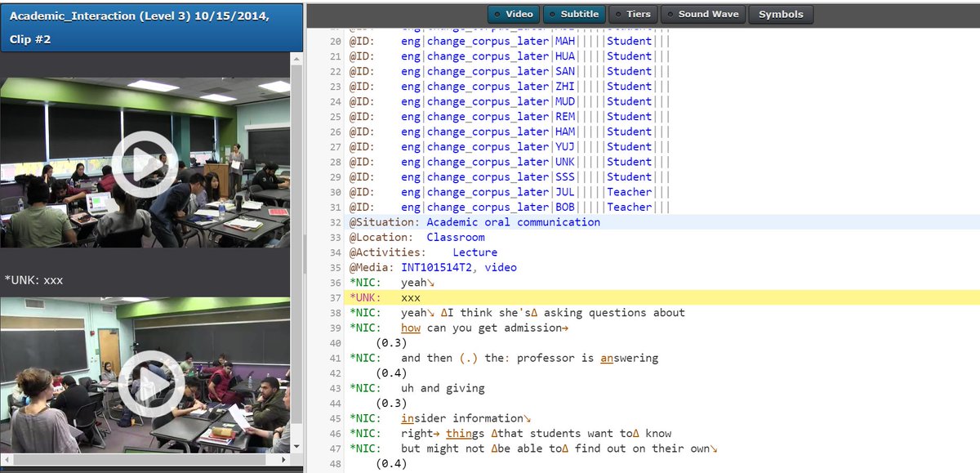Click the @ID line for YUJ Student
This screenshot has height=473, width=980.
pyautogui.click(x=510, y=147)
